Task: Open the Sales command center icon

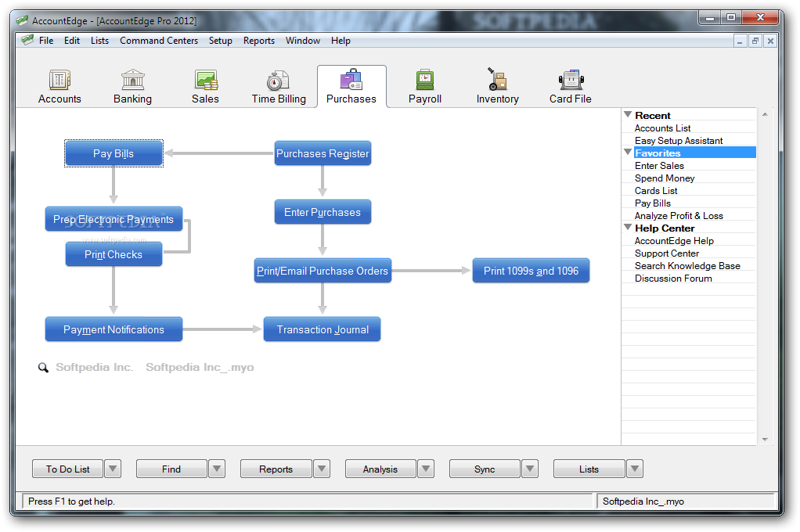Action: click(x=206, y=80)
